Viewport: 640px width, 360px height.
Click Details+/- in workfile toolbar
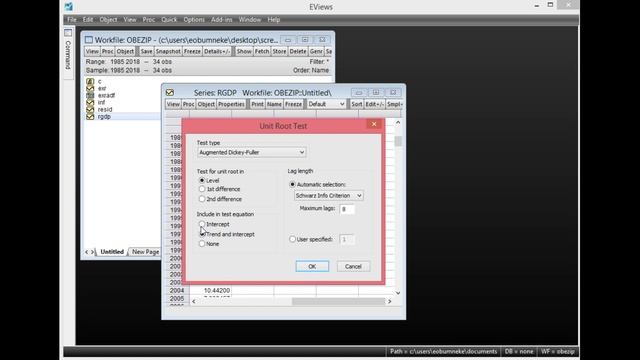217,51
